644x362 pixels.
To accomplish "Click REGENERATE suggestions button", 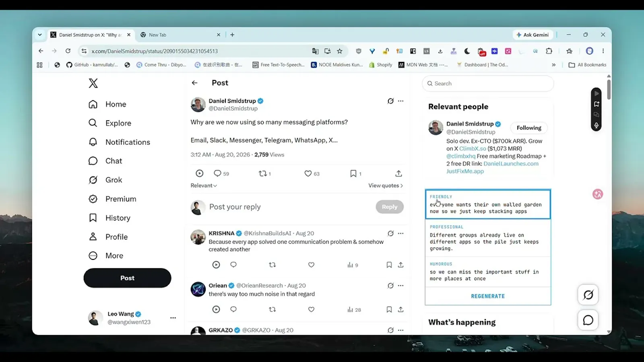I will [x=488, y=296].
